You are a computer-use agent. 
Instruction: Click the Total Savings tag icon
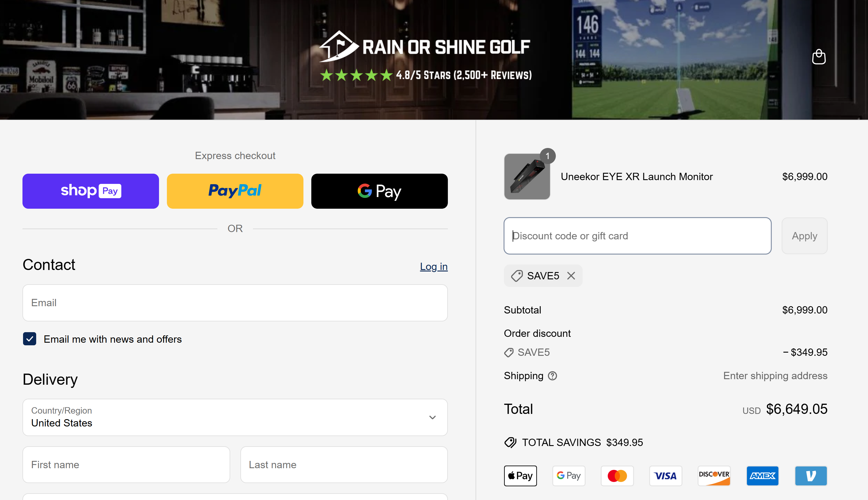coord(510,442)
